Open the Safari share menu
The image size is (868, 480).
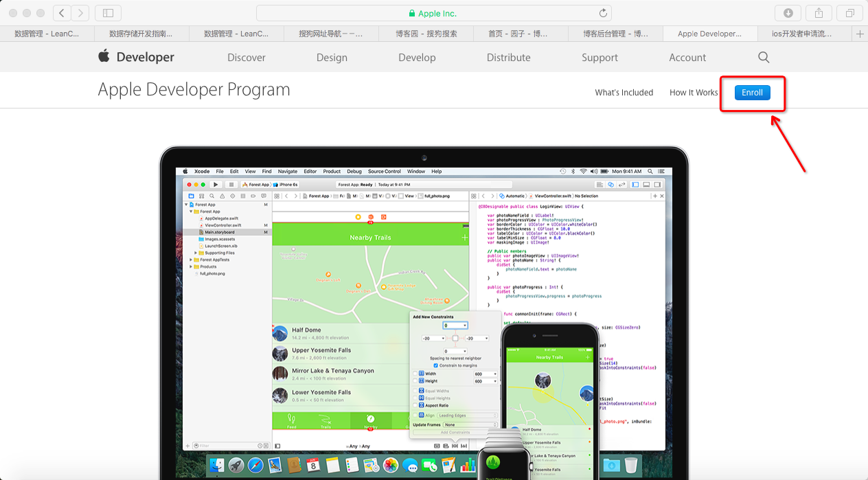[x=819, y=13]
